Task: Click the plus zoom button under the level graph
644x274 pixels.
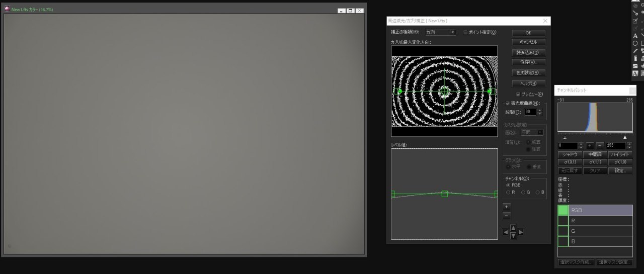Action: (x=507, y=207)
